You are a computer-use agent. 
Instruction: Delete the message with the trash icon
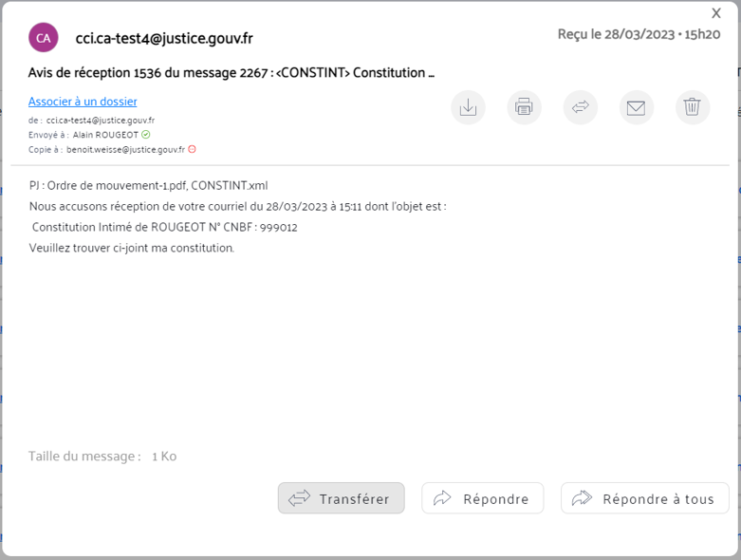693,107
